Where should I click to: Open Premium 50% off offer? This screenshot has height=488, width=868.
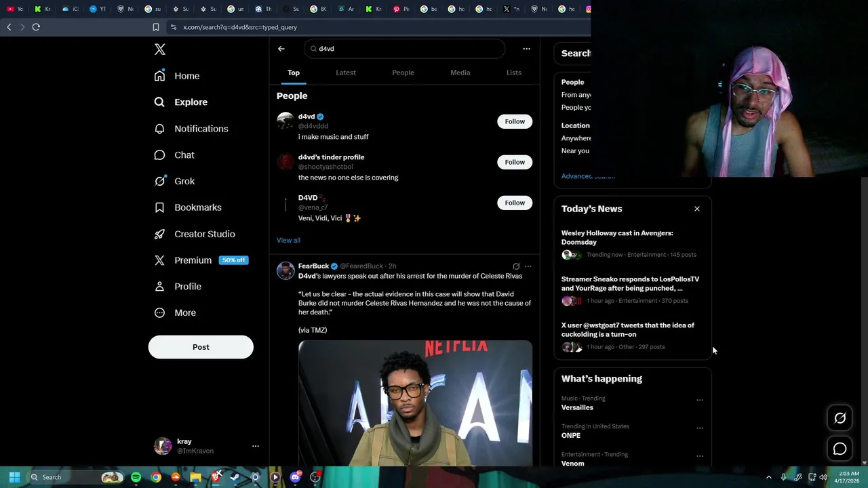[201, 260]
